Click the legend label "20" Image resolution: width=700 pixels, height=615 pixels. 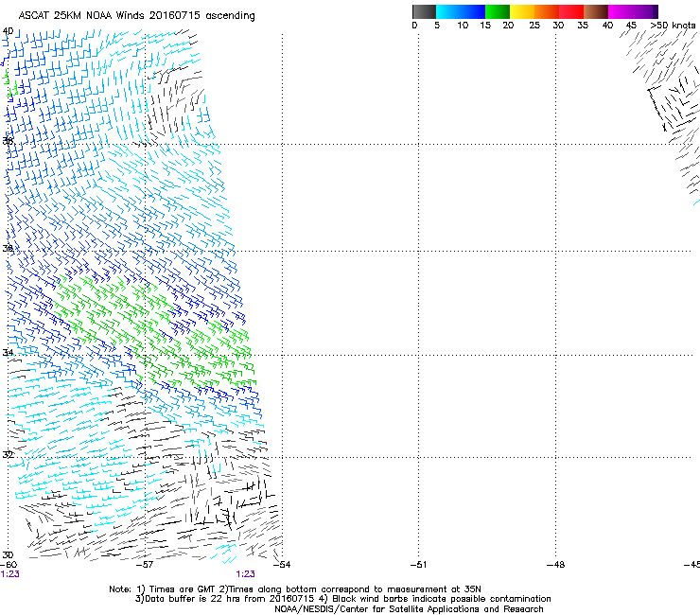pos(508,26)
